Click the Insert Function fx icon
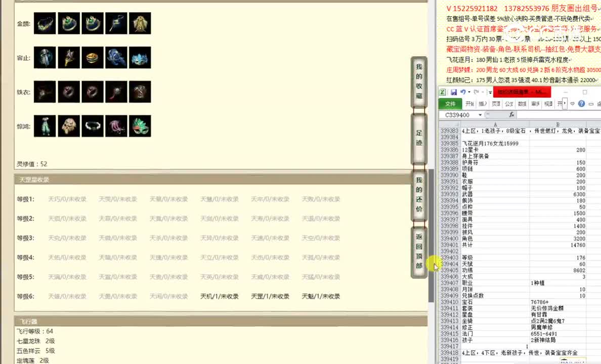 click(x=511, y=115)
